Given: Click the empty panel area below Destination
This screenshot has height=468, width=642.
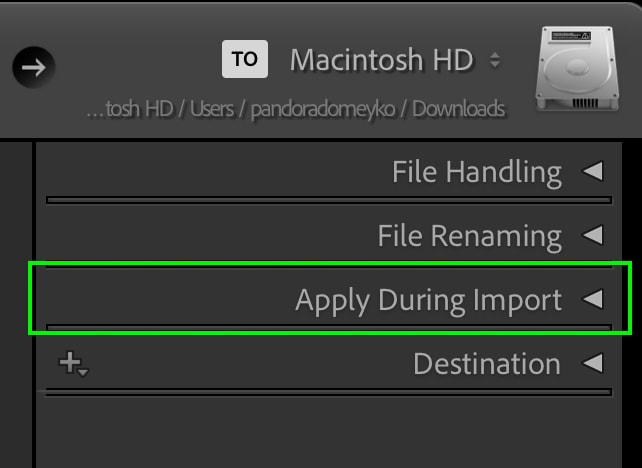Looking at the screenshot, I should 329,432.
